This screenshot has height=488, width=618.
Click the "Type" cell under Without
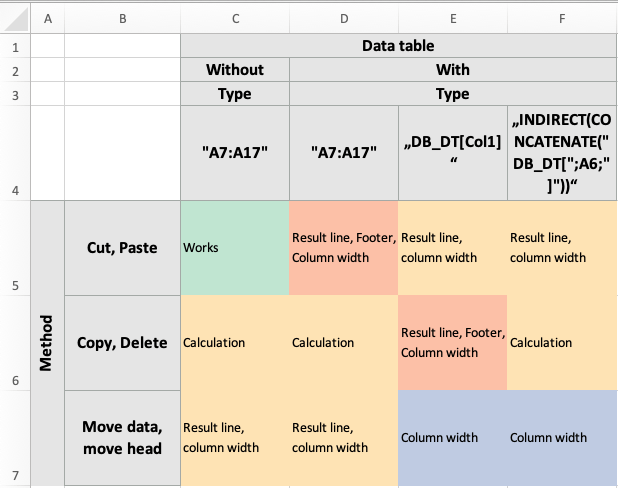pos(235,94)
